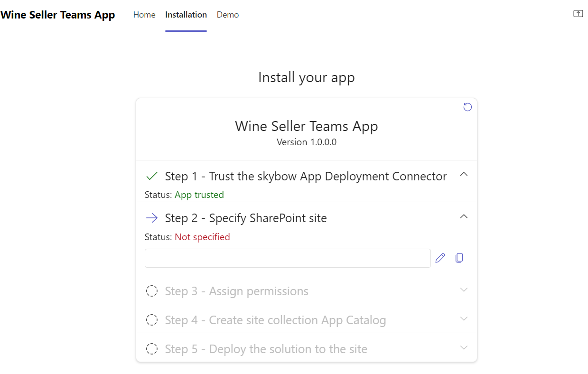Image resolution: width=588 pixels, height=374 pixels.
Task: Click the reset installation refresh icon
Action: 467,107
